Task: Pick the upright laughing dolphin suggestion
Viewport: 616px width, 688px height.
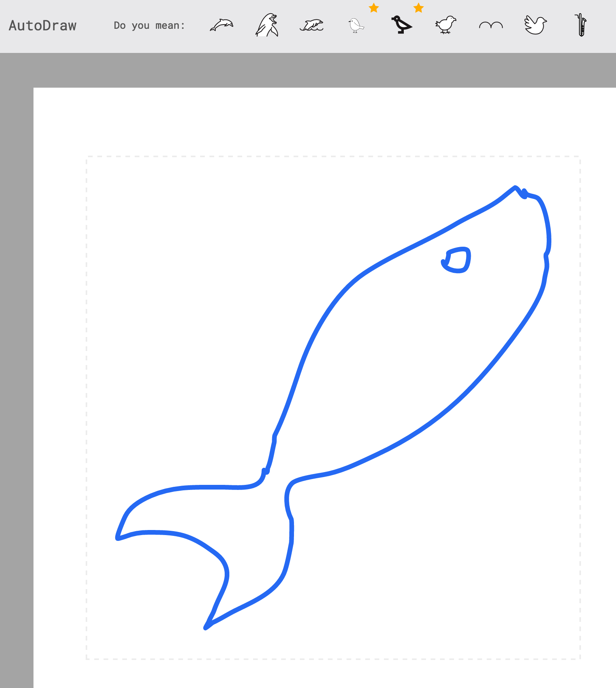Action: click(x=267, y=25)
